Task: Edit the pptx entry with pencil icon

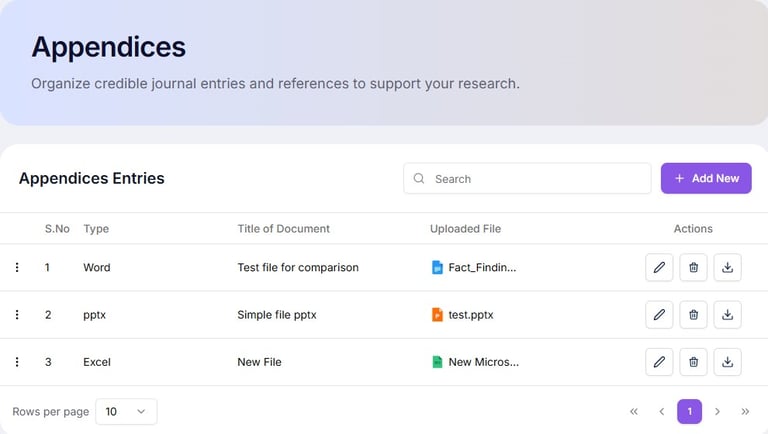Action: tap(659, 315)
